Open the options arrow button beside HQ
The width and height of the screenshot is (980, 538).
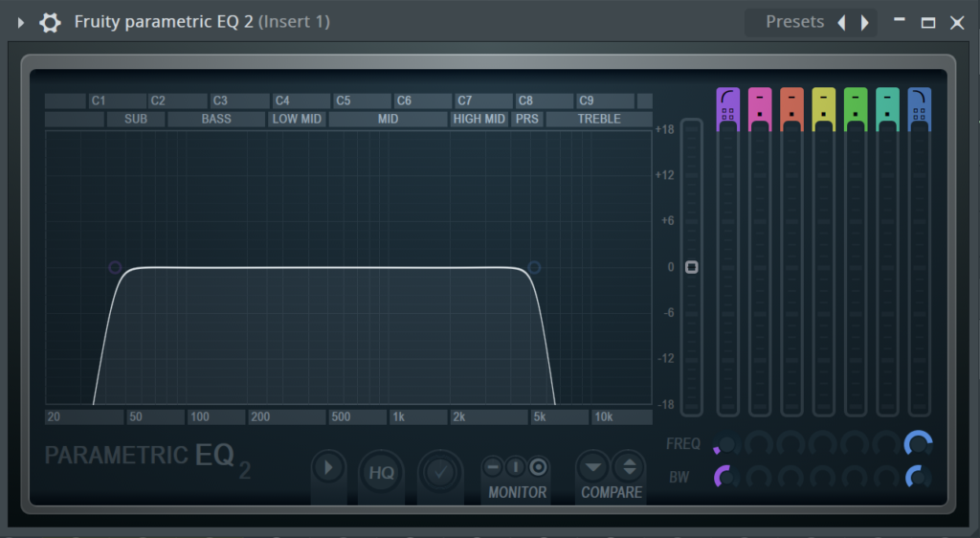(x=328, y=467)
